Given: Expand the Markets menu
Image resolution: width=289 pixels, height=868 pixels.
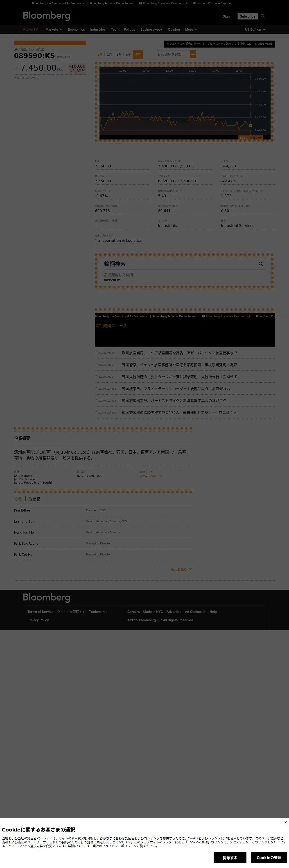Looking at the screenshot, I should [x=54, y=29].
